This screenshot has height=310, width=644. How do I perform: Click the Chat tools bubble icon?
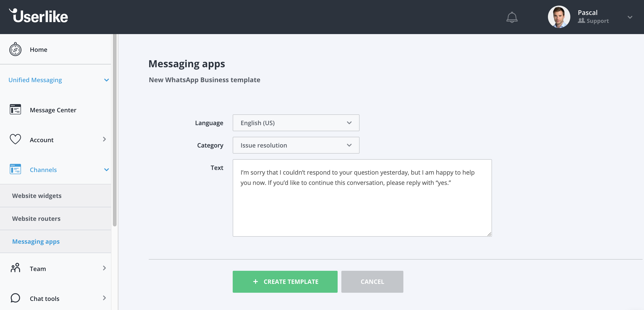[15, 298]
